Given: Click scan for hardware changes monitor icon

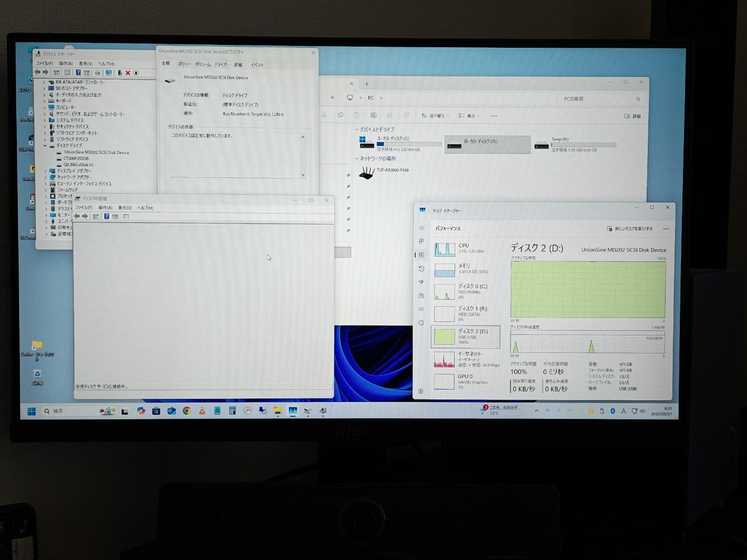Looking at the screenshot, I should (x=108, y=73).
